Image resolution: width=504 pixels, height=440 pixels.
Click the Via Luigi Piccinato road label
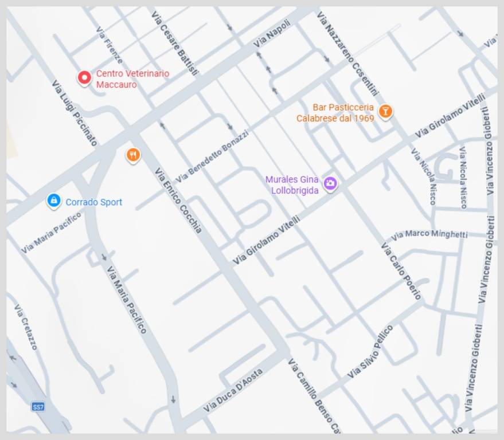(x=74, y=112)
